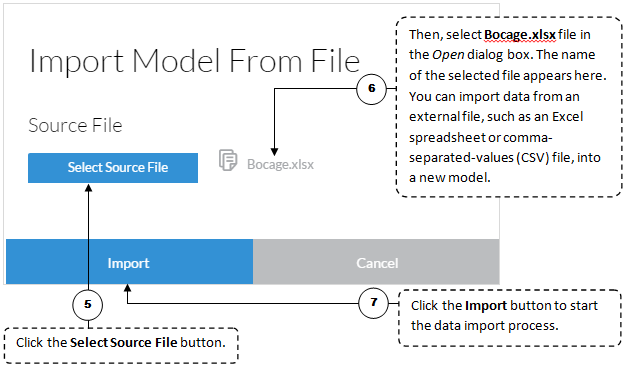This screenshot has width=635, height=373.
Task: Click the arrowhead below the Import button
Action: (x=128, y=288)
